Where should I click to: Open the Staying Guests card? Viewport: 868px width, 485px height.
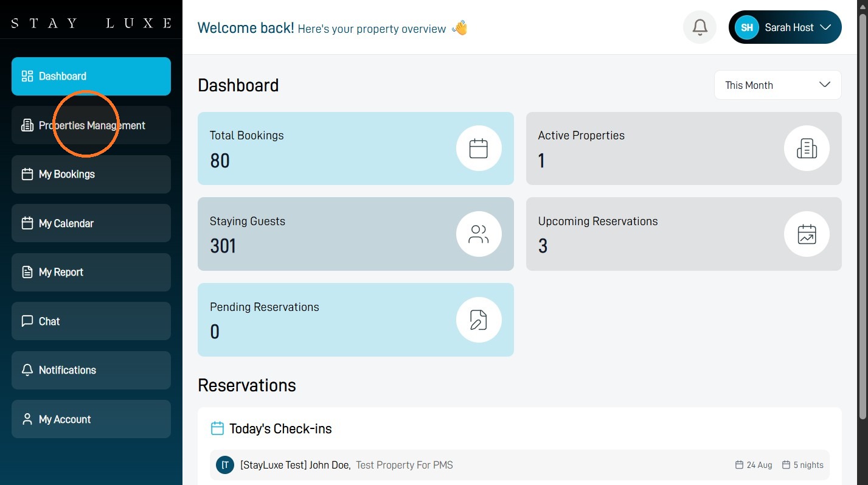click(x=356, y=234)
